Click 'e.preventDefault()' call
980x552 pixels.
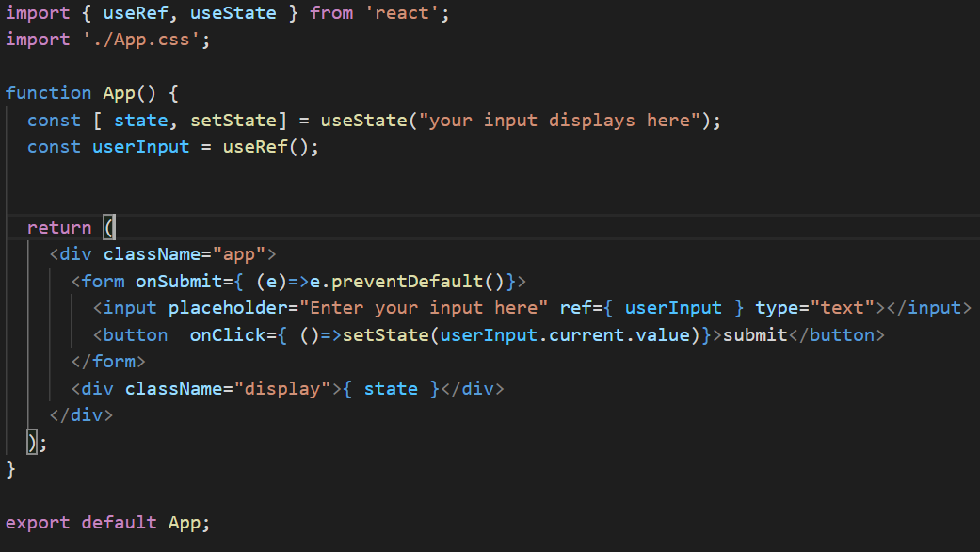coord(407,282)
